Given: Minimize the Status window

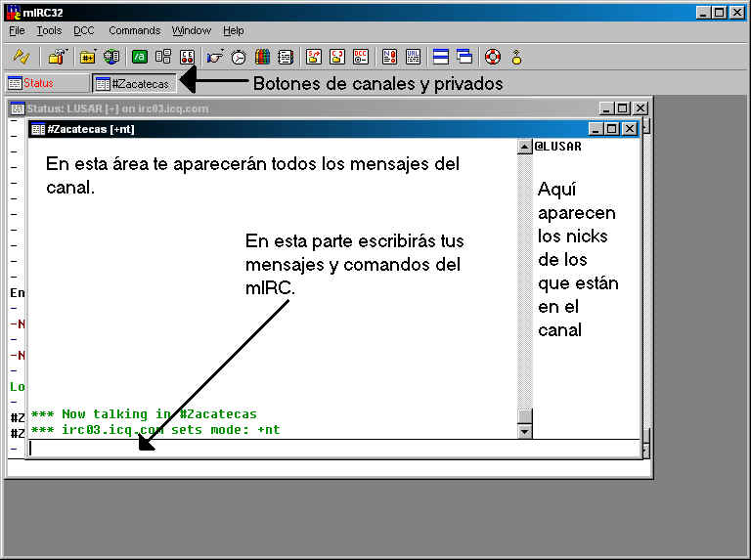Looking at the screenshot, I should 606,108.
